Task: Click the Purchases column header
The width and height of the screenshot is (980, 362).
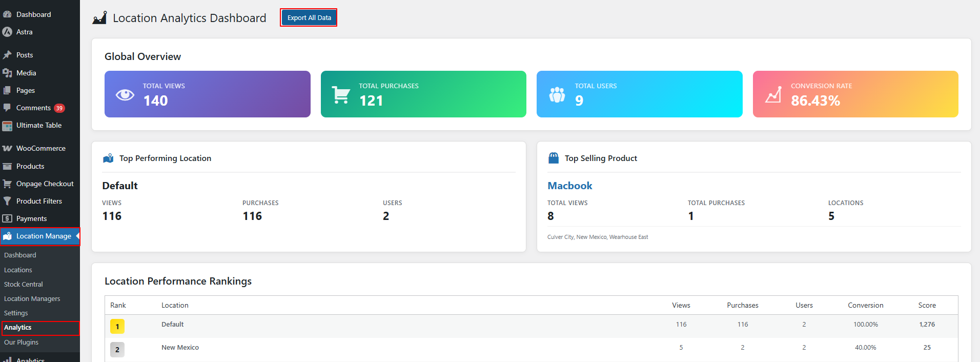Action: coord(743,305)
